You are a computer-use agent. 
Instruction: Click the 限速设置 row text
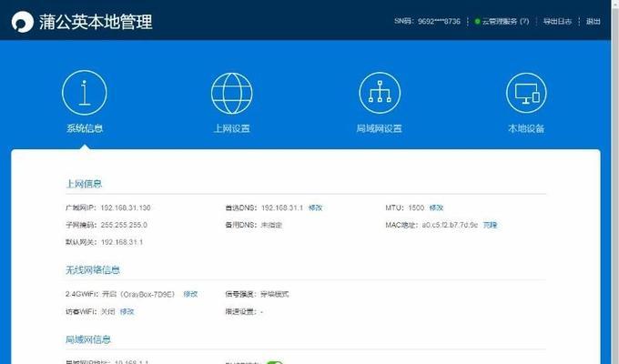tap(244, 311)
